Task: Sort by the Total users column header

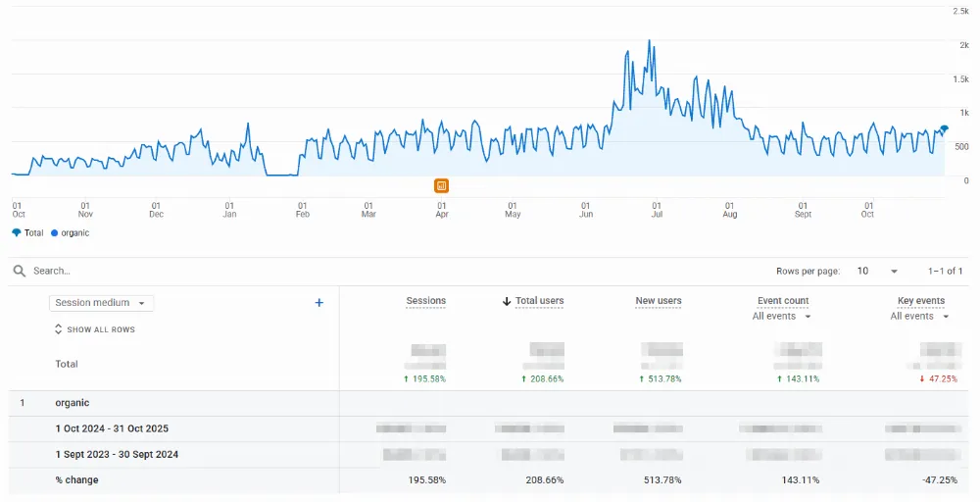Action: [x=539, y=301]
